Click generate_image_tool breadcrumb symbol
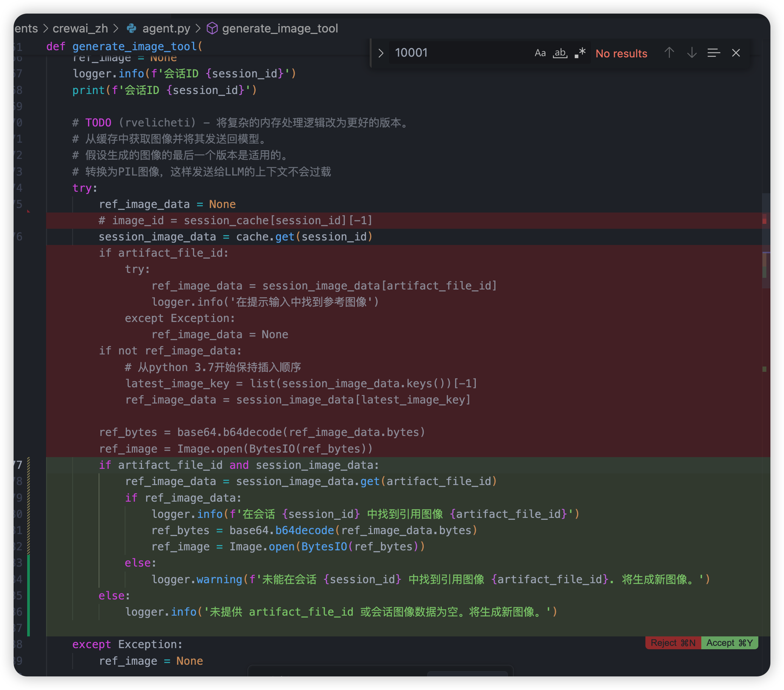The width and height of the screenshot is (784, 690). coord(279,28)
